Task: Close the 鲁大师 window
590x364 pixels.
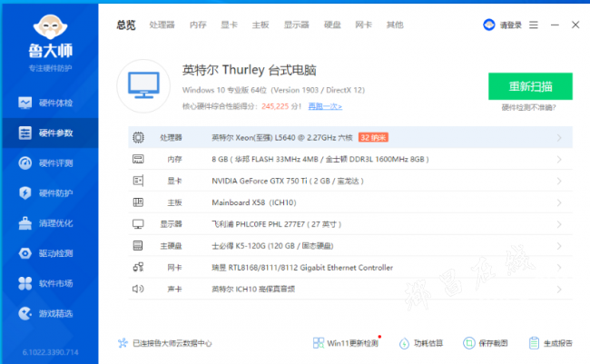Action: 575,25
